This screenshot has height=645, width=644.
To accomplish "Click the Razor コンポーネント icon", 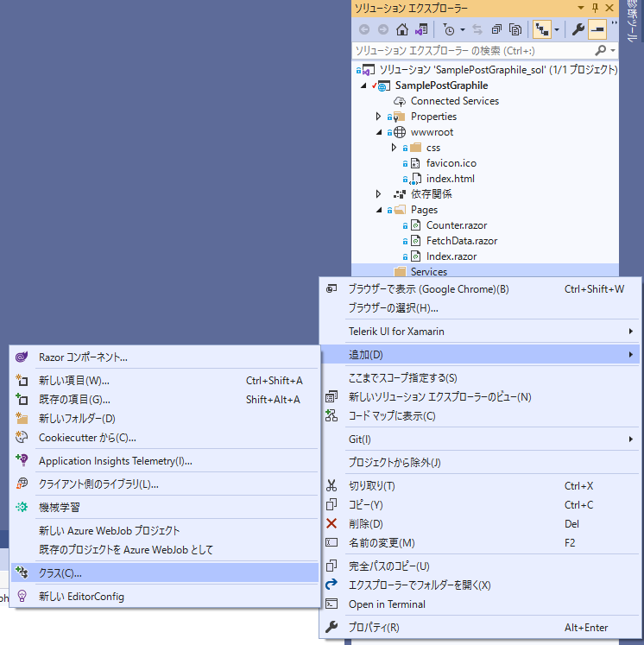I will (x=22, y=357).
